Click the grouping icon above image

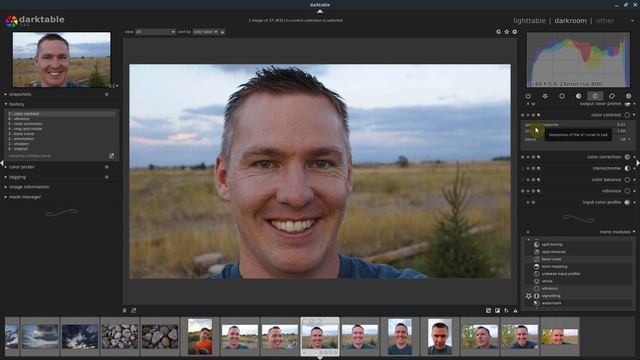(498, 31)
